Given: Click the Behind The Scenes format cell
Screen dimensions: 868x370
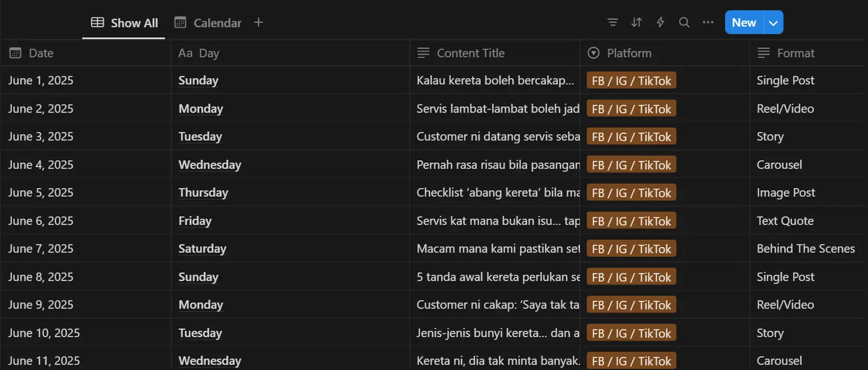Looking at the screenshot, I should coord(806,249).
